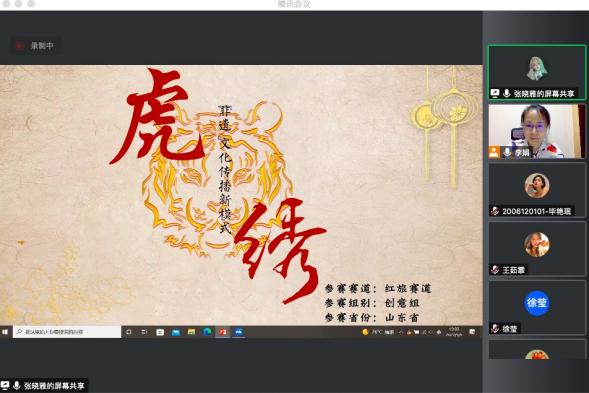Click the muted mic icon beside 2006120101-毕艳琚
The height and width of the screenshot is (393, 589).
(495, 211)
